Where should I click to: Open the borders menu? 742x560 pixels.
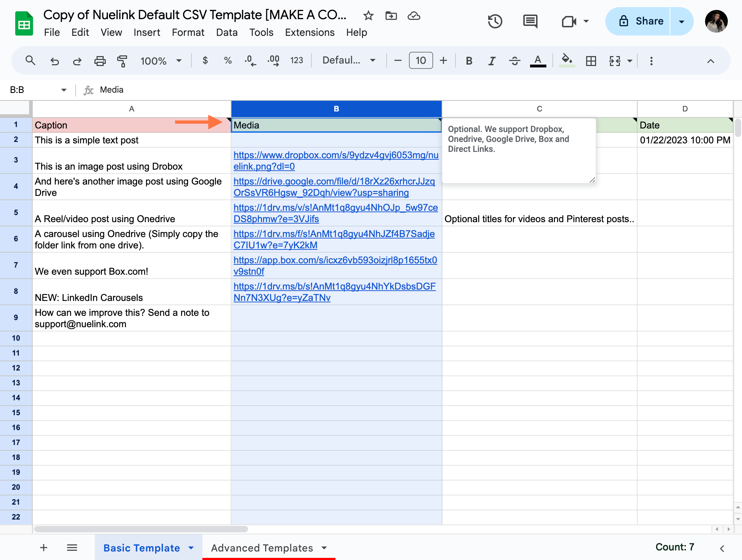point(591,61)
